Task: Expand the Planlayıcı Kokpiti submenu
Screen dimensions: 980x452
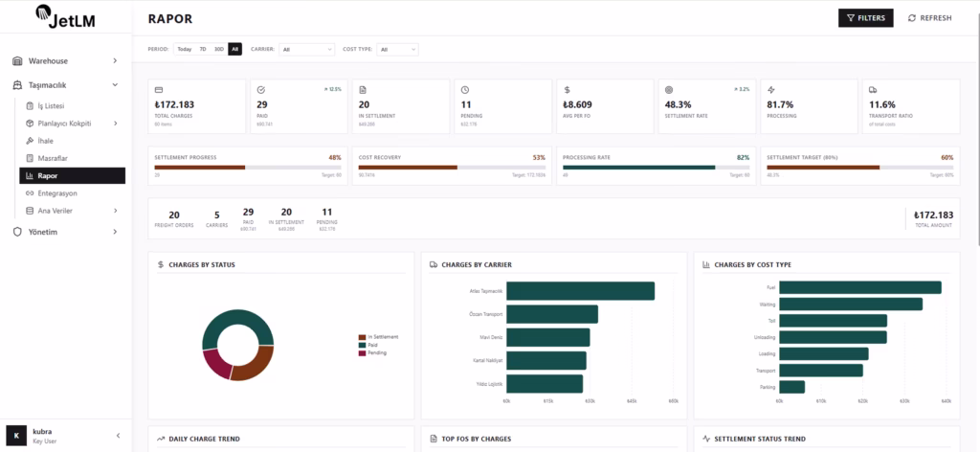Action: click(115, 124)
